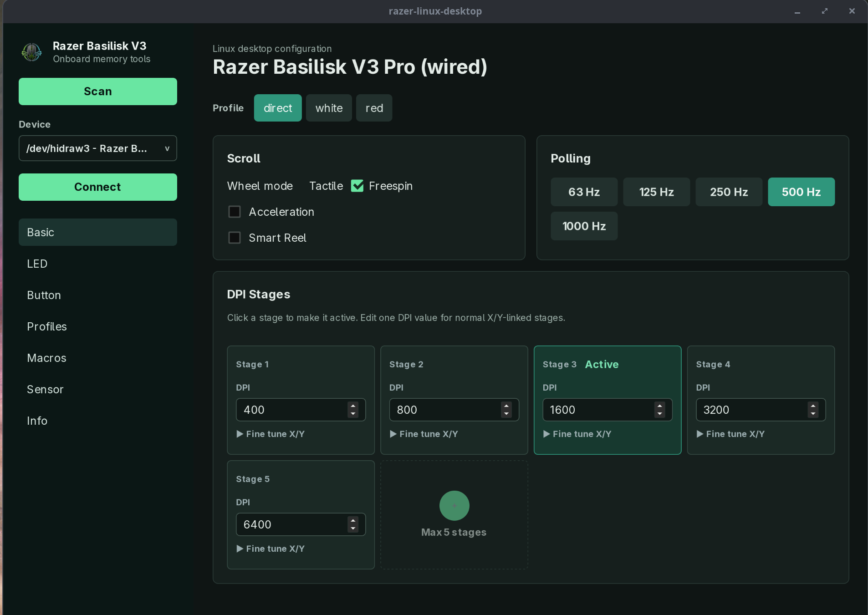Open the LED section in sidebar
Screen dimensions: 868x615
coord(98,264)
